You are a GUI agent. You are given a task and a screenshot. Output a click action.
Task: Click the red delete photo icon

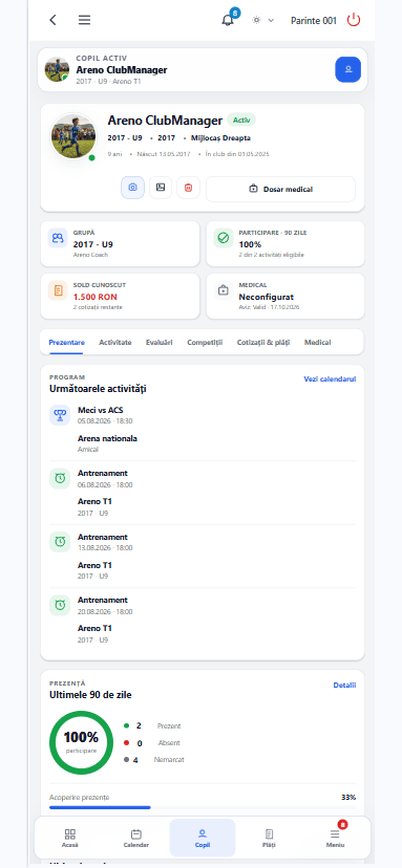[x=188, y=188]
